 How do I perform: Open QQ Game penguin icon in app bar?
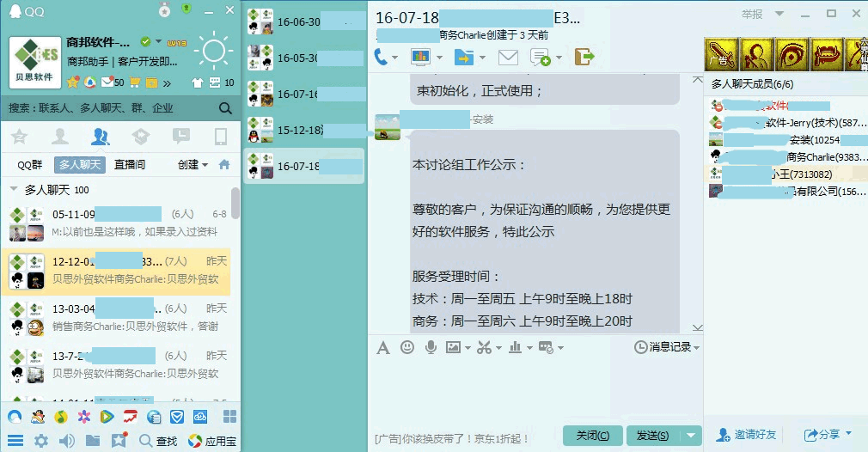click(x=38, y=417)
